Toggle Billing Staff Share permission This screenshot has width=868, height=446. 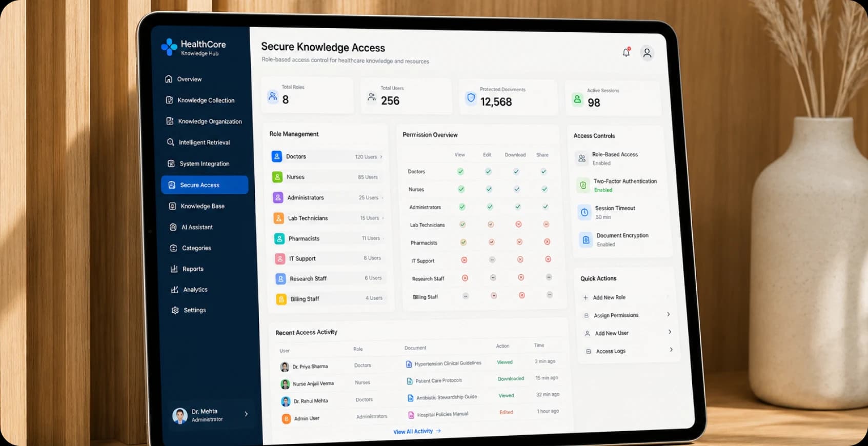click(x=550, y=295)
